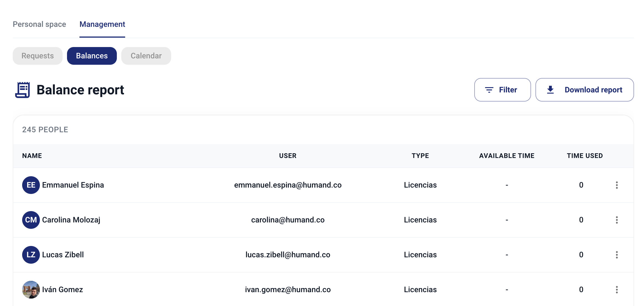The height and width of the screenshot is (306, 644).
Task: Open three-dot menu for Lucas Zibell
Action: coord(617,255)
